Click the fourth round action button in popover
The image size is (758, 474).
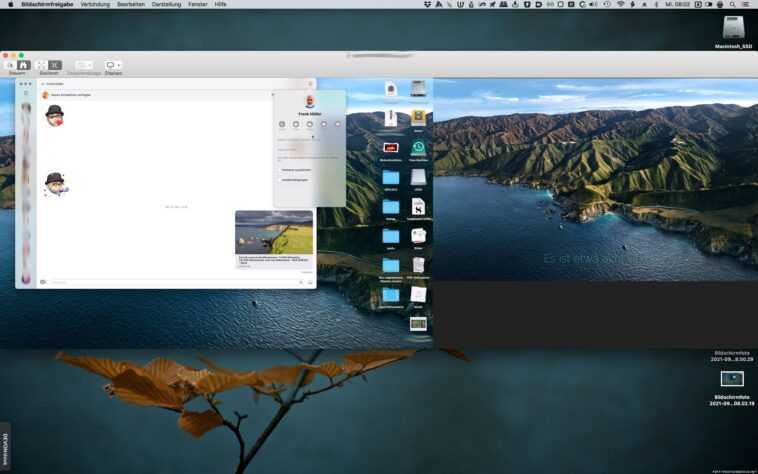click(324, 124)
